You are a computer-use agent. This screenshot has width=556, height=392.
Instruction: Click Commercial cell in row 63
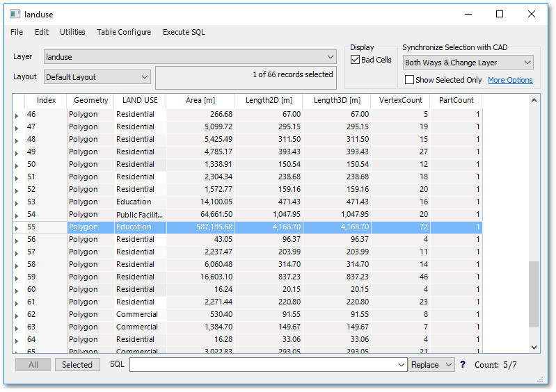click(x=140, y=327)
